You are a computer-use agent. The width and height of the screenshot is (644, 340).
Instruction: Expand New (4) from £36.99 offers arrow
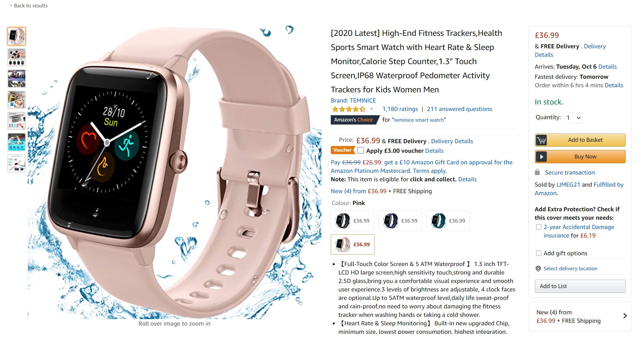pos(625,316)
